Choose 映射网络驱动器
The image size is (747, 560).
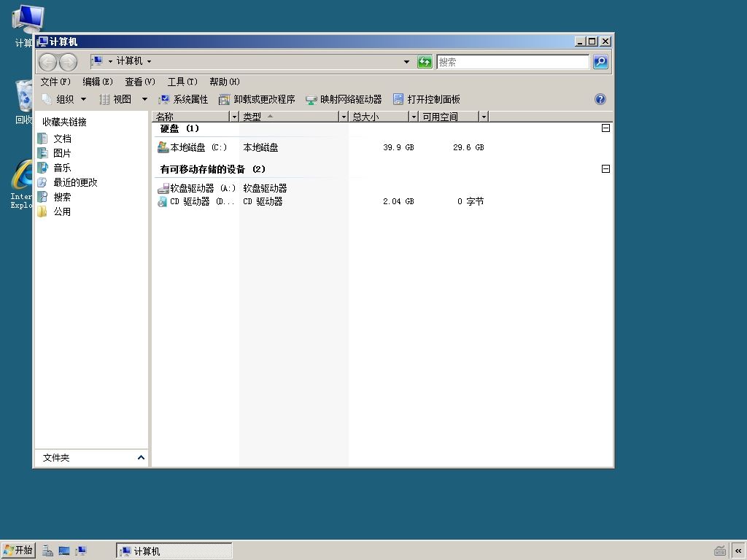tap(344, 99)
